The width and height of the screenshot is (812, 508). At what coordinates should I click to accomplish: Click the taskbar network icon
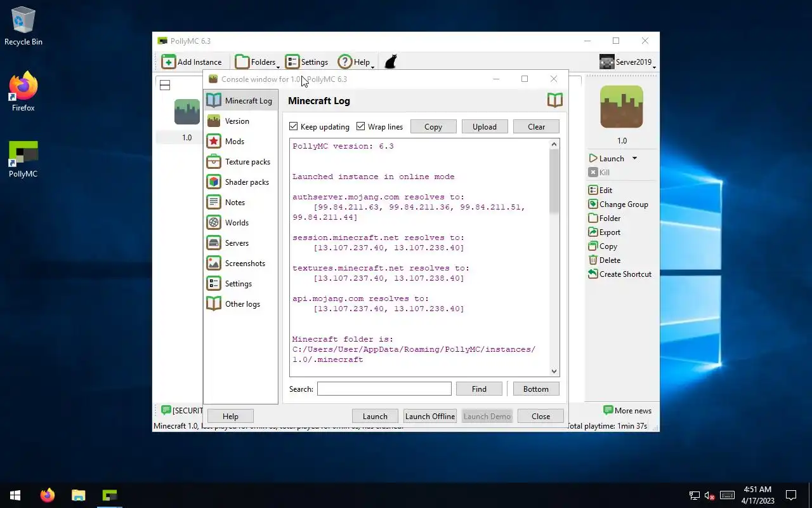(x=695, y=495)
